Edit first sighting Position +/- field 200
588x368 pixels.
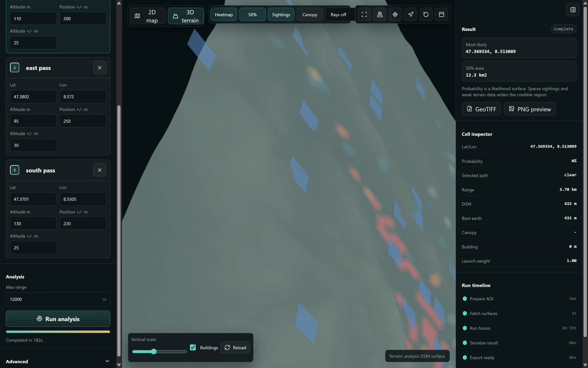tap(83, 18)
